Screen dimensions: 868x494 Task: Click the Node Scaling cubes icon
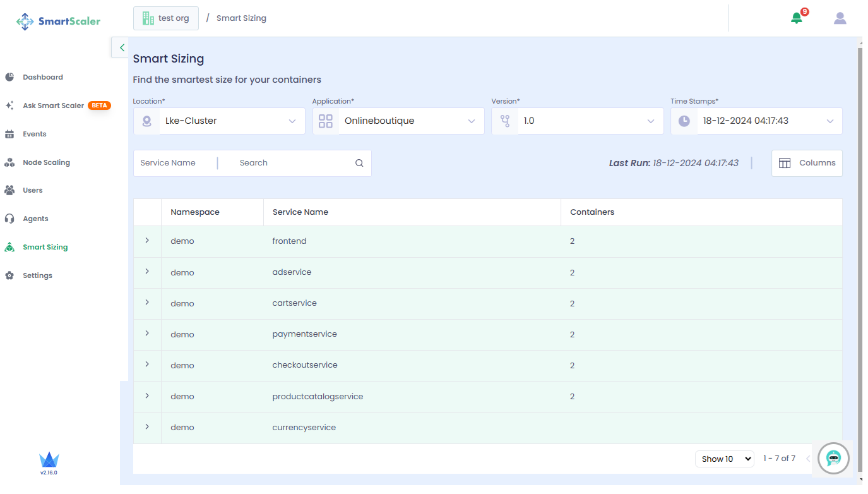point(9,162)
